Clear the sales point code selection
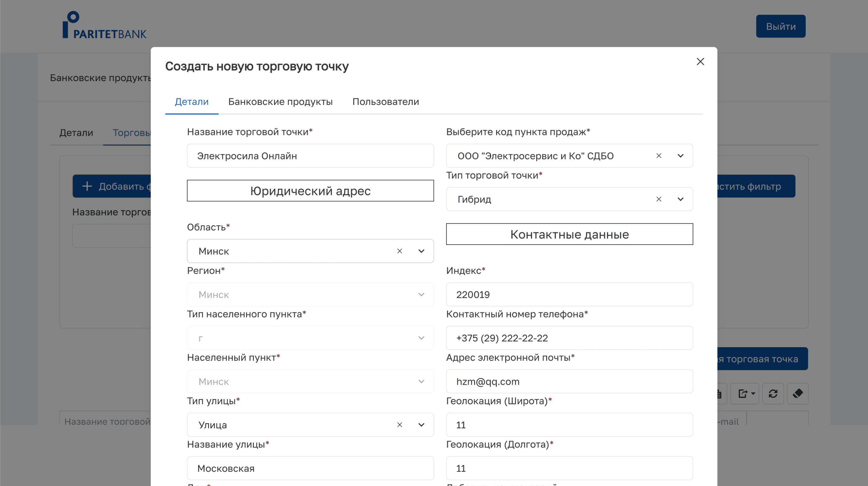The height and width of the screenshot is (486, 868). (658, 156)
